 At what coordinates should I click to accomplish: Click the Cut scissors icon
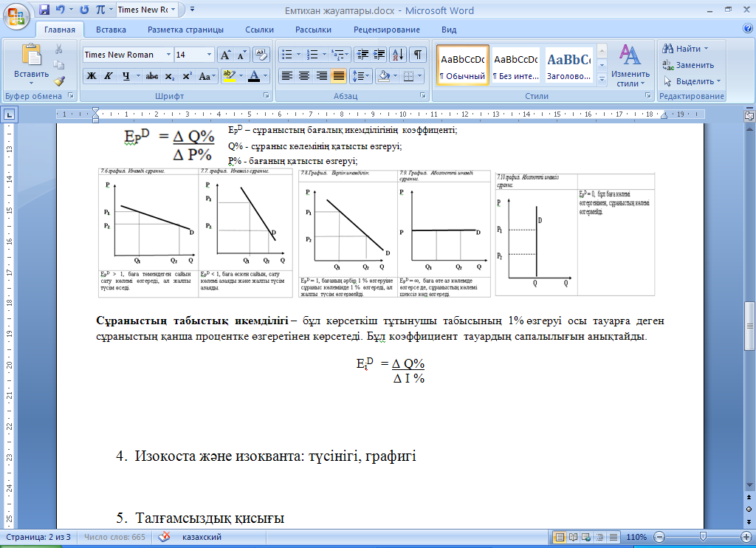point(59,49)
